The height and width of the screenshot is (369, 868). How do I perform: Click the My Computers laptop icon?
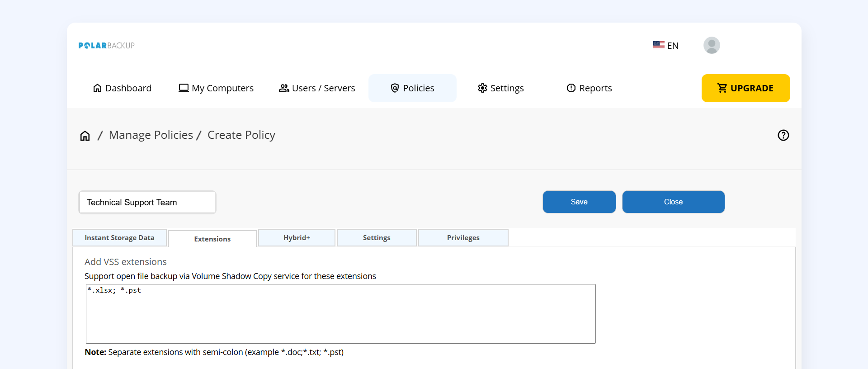184,88
